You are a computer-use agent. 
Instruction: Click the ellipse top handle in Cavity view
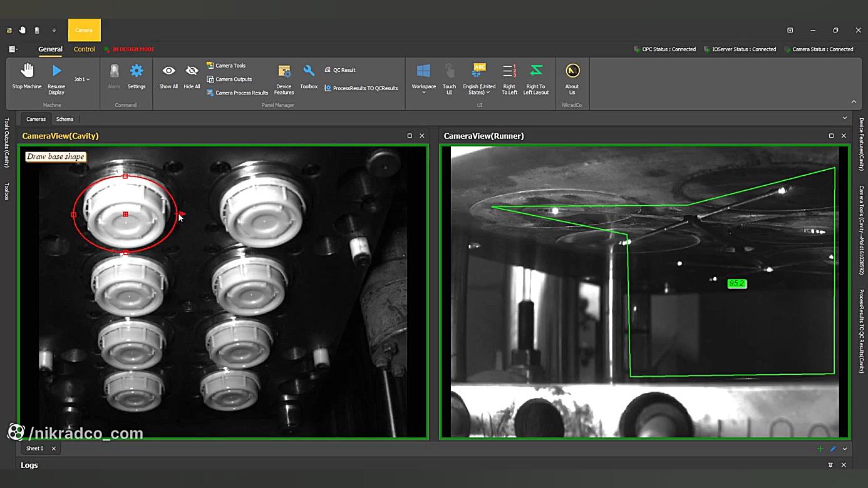(125, 176)
